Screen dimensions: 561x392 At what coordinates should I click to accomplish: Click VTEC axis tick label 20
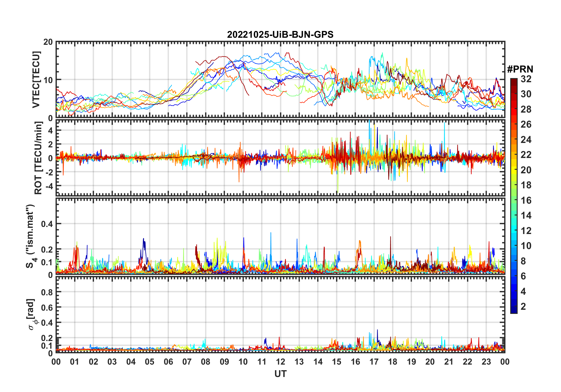tap(48, 42)
